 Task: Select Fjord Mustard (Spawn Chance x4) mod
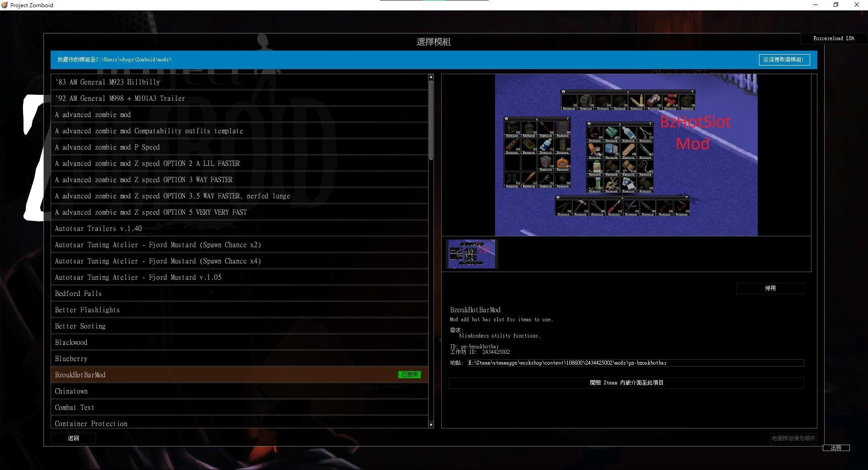pos(240,261)
